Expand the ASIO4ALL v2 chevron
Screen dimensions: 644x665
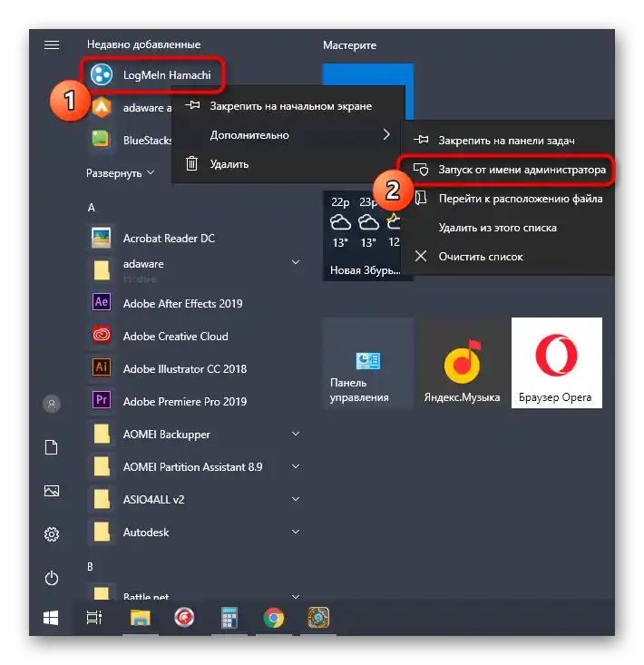[x=296, y=499]
